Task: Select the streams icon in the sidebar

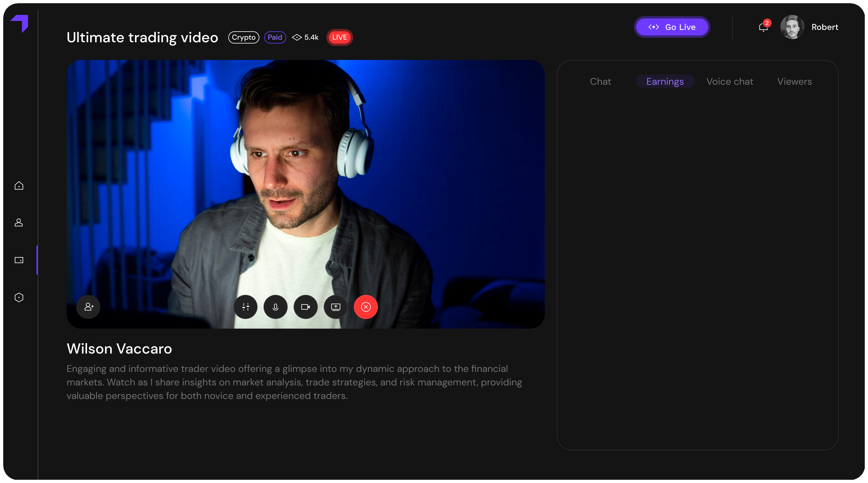Action: point(19,260)
